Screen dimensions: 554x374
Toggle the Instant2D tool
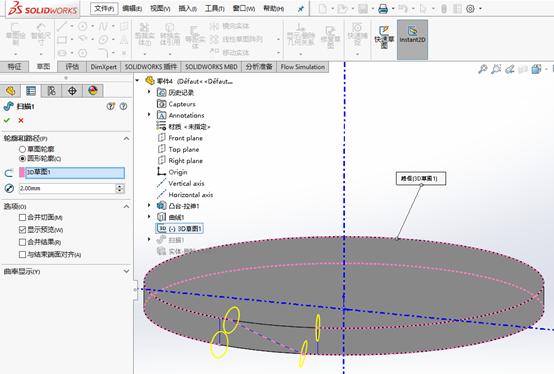412,39
